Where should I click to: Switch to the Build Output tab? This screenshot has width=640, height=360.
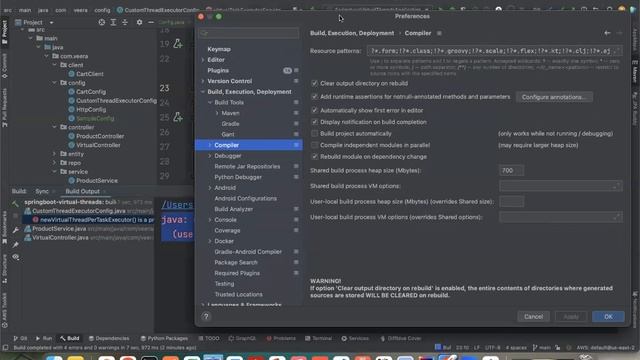point(82,191)
